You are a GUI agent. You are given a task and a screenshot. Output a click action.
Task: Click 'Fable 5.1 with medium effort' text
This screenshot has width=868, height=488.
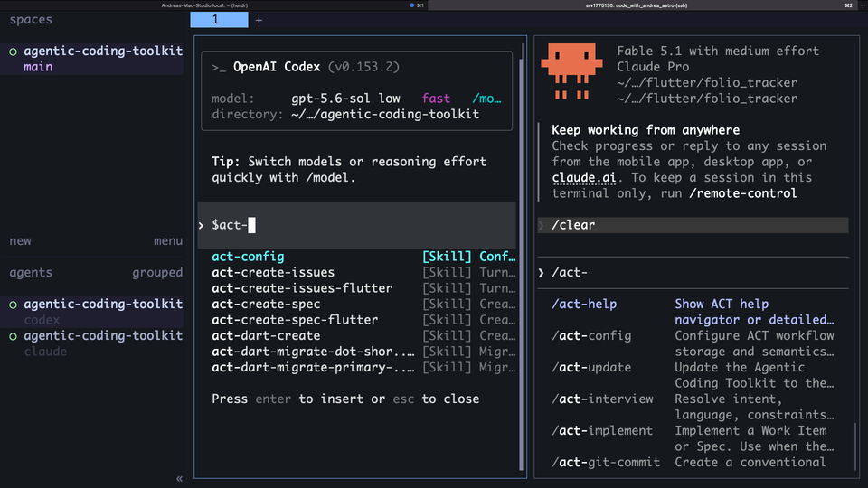(718, 51)
